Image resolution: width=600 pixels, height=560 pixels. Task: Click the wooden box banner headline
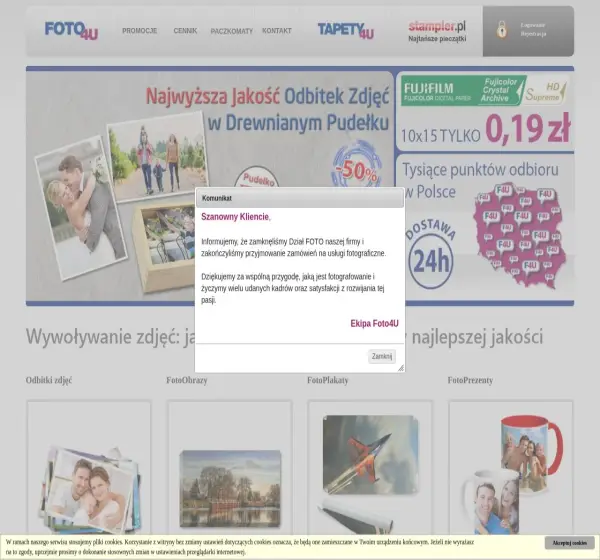(x=267, y=109)
